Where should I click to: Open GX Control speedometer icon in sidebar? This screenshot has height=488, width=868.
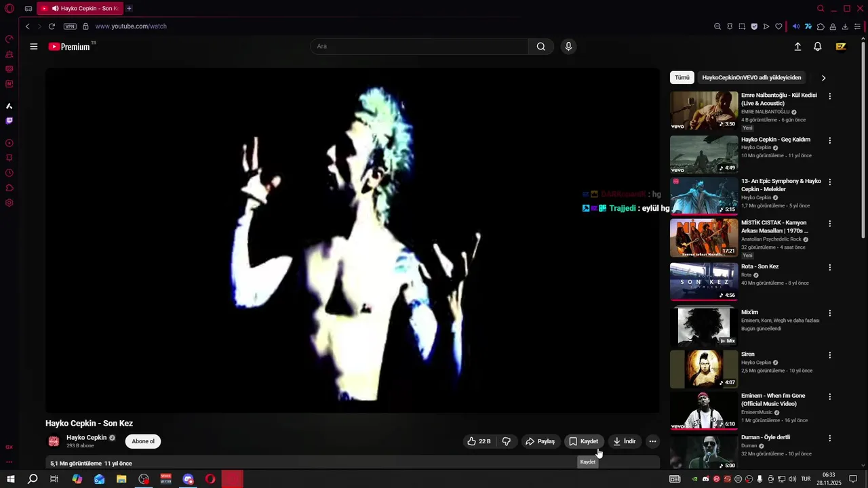pyautogui.click(x=9, y=39)
